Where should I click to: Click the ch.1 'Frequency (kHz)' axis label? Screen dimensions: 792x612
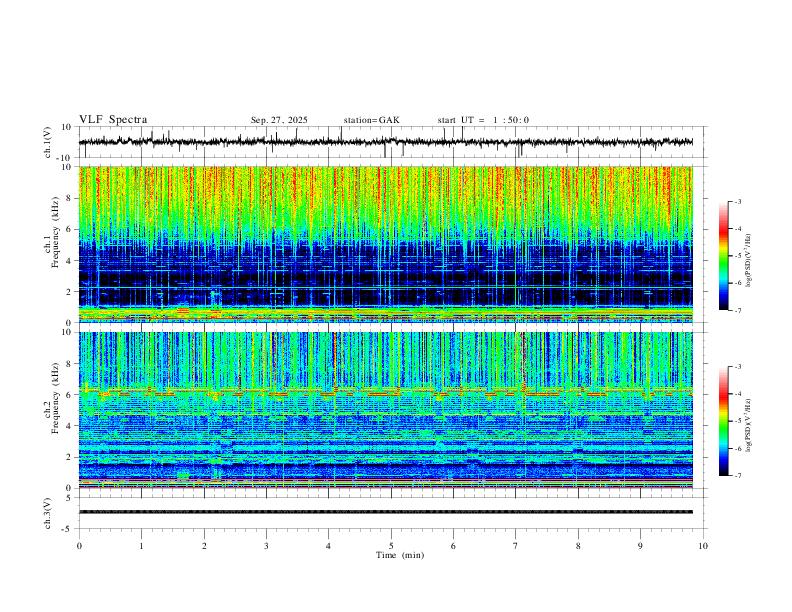55,234
